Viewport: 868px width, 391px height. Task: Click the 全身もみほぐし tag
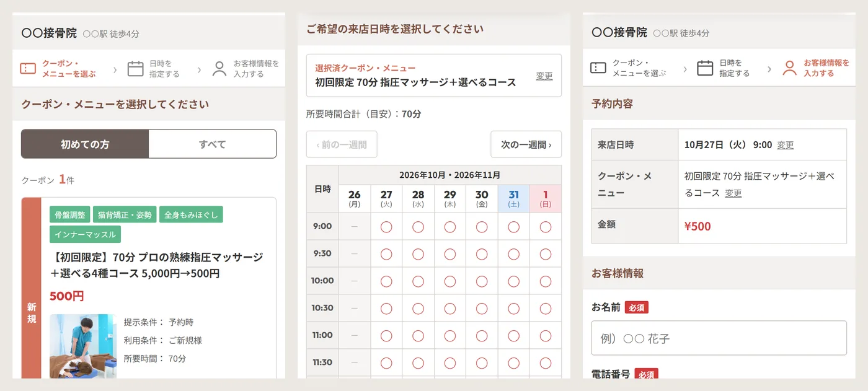pos(191,214)
